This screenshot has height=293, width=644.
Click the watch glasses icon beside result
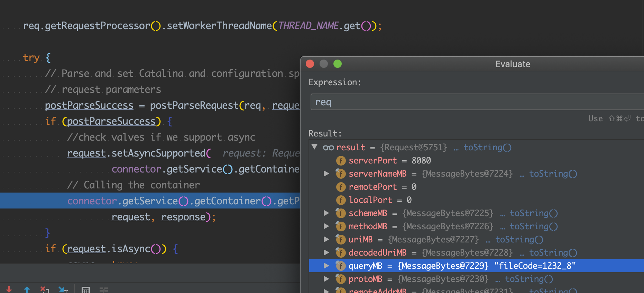(x=328, y=148)
